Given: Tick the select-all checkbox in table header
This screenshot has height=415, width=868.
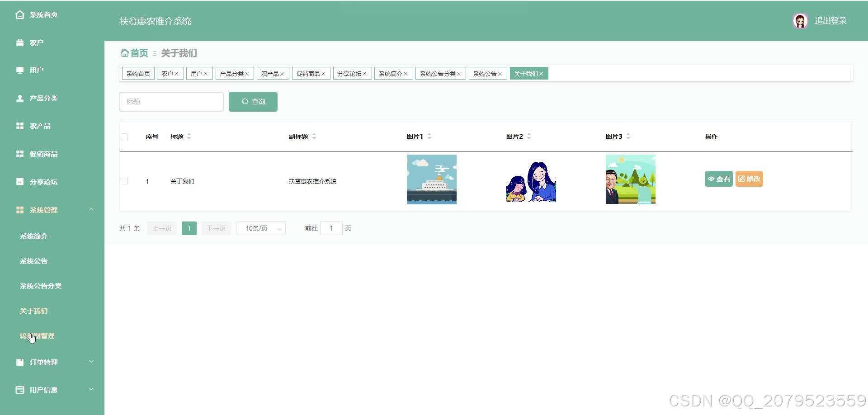Looking at the screenshot, I should [124, 137].
